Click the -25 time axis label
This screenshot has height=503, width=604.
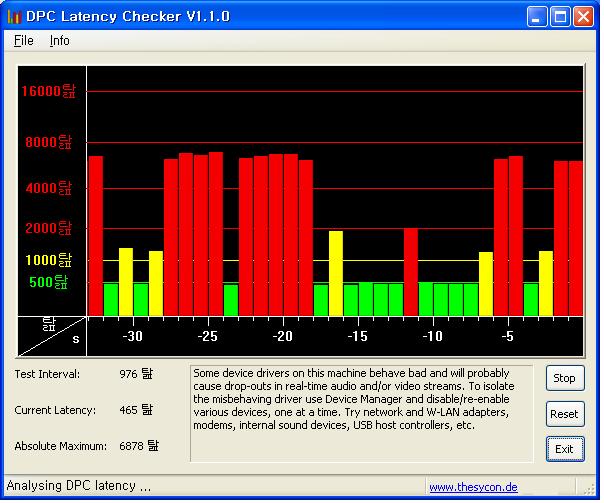(208, 336)
